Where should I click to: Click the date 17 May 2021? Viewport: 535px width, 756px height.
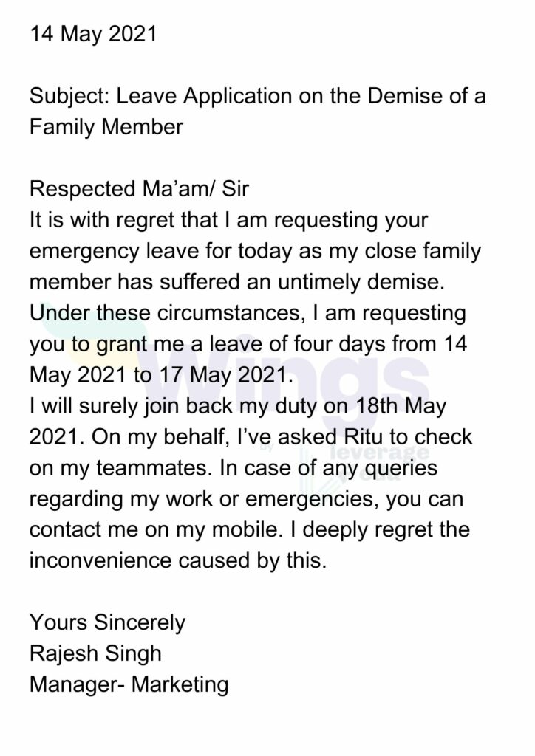(225, 375)
